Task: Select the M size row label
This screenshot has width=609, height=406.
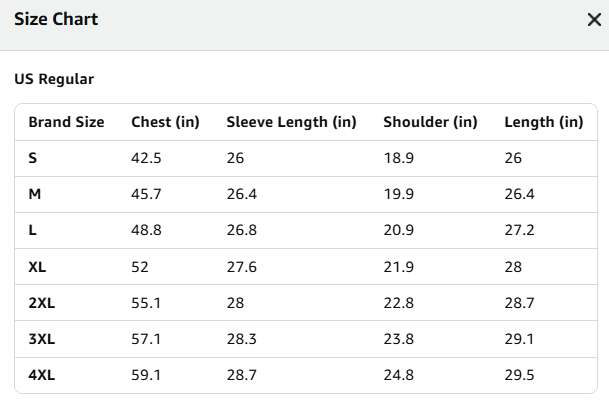Action: (35, 194)
